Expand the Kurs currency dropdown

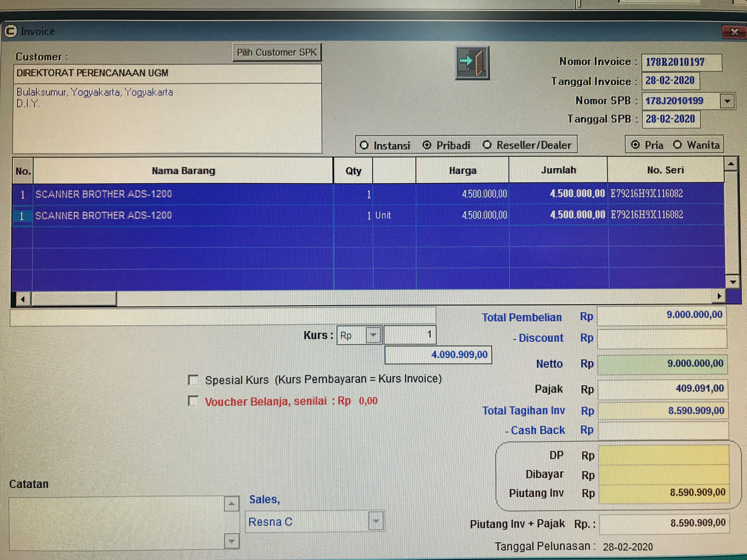(x=373, y=335)
